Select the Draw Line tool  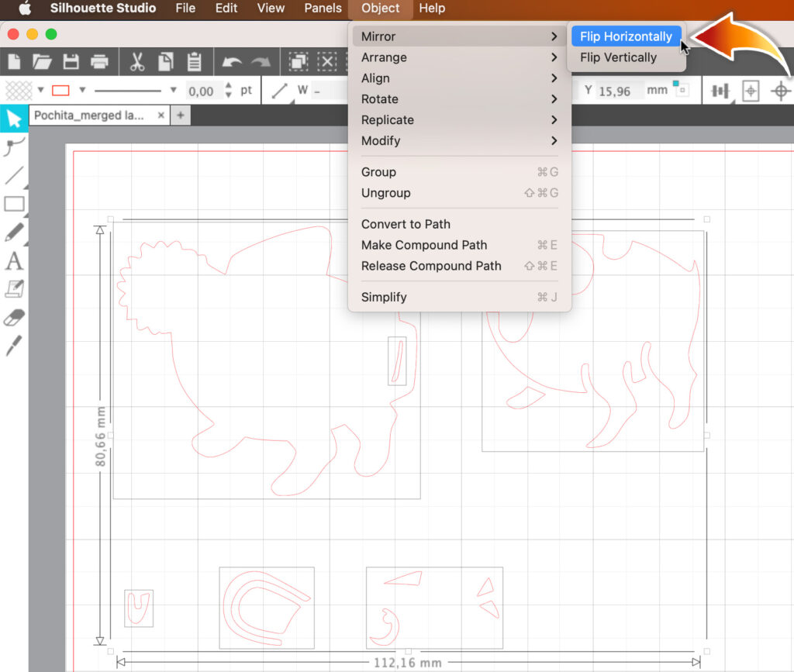pyautogui.click(x=13, y=174)
